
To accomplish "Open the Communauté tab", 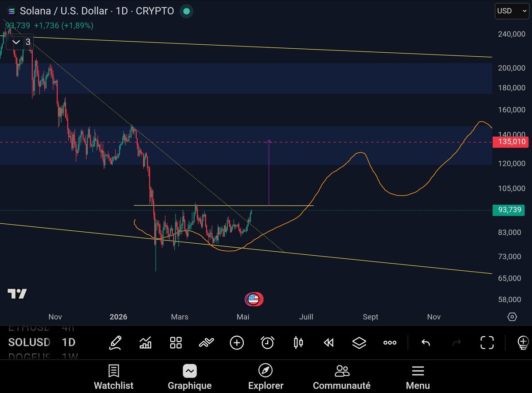I will click(342, 377).
